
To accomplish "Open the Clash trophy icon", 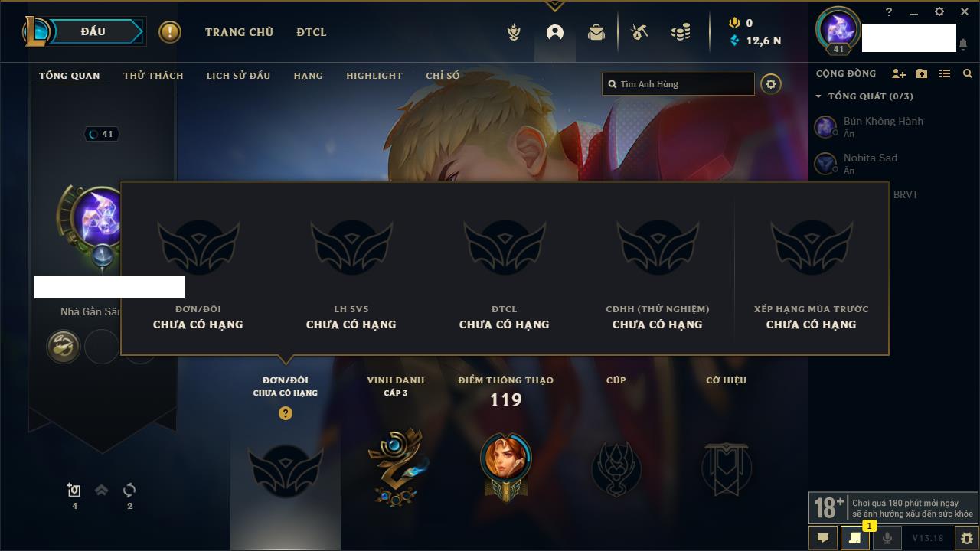I will coord(514,32).
